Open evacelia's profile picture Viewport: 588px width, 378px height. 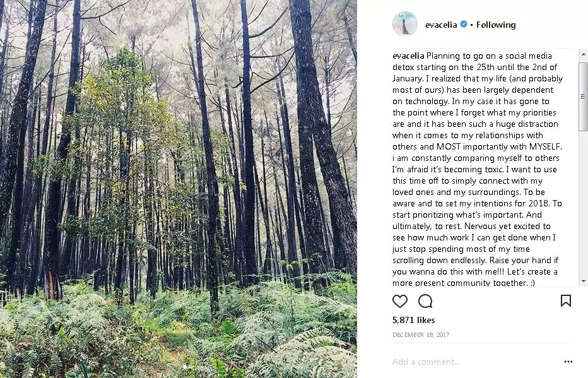point(404,24)
